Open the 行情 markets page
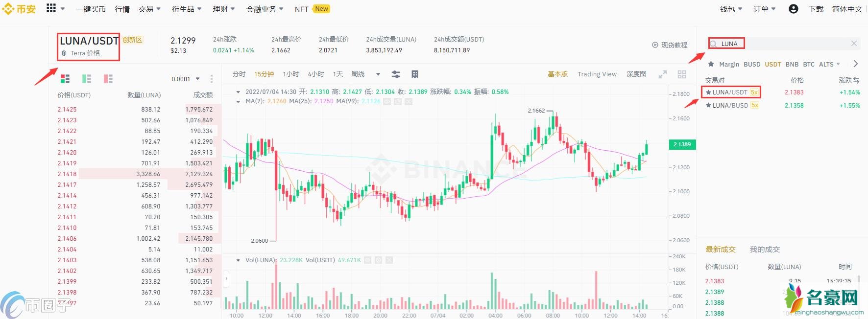 point(122,9)
